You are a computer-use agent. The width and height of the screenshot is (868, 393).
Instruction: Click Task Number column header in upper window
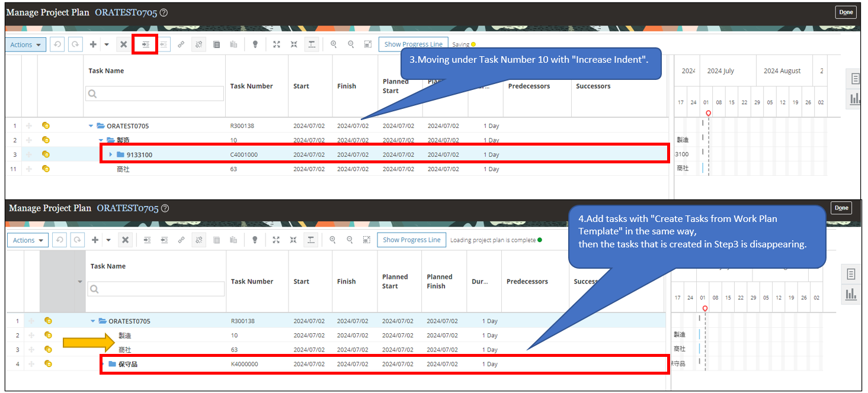pyautogui.click(x=251, y=86)
